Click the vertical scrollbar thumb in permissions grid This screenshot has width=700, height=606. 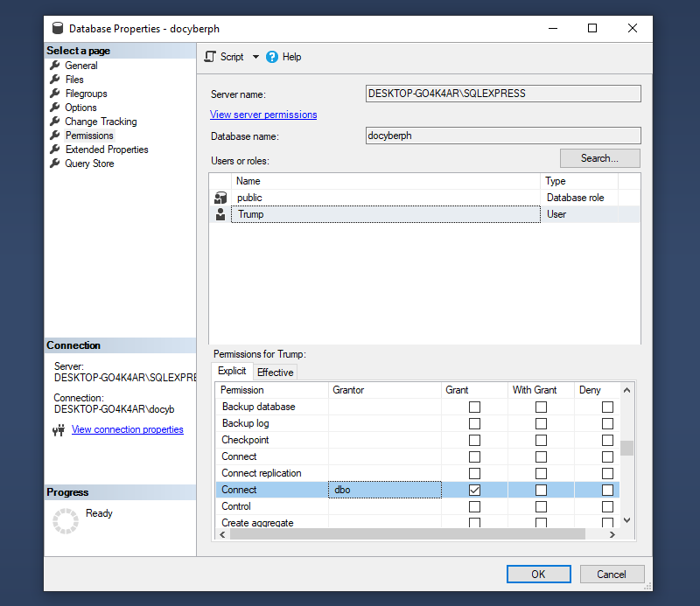(626, 449)
